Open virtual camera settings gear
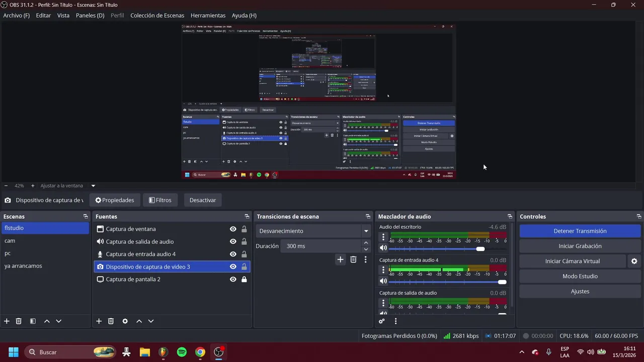 click(634, 261)
